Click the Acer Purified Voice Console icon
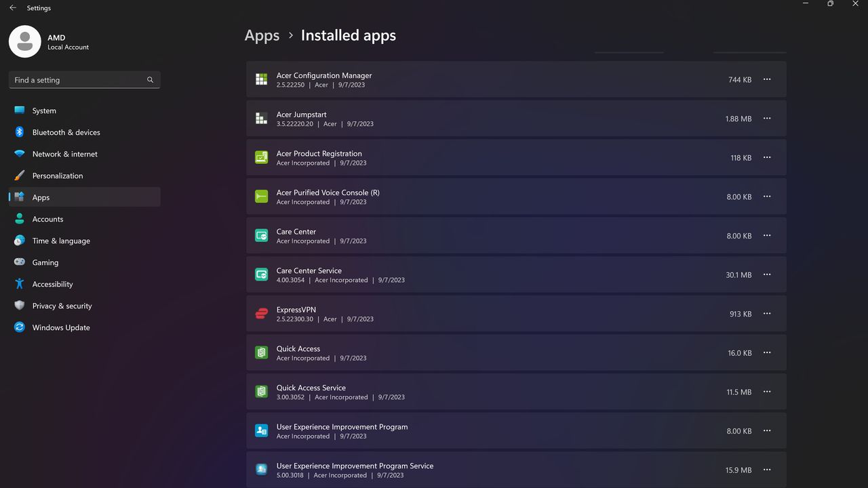 click(x=261, y=197)
